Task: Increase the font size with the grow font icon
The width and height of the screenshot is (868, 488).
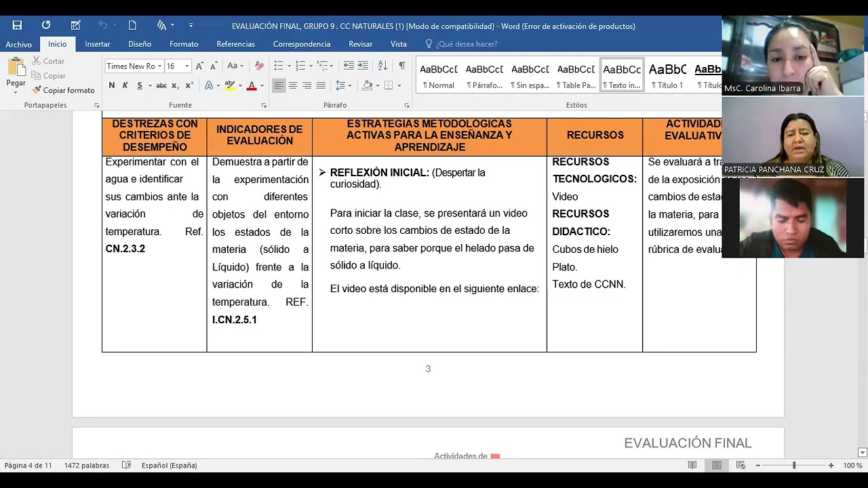Action: (199, 66)
